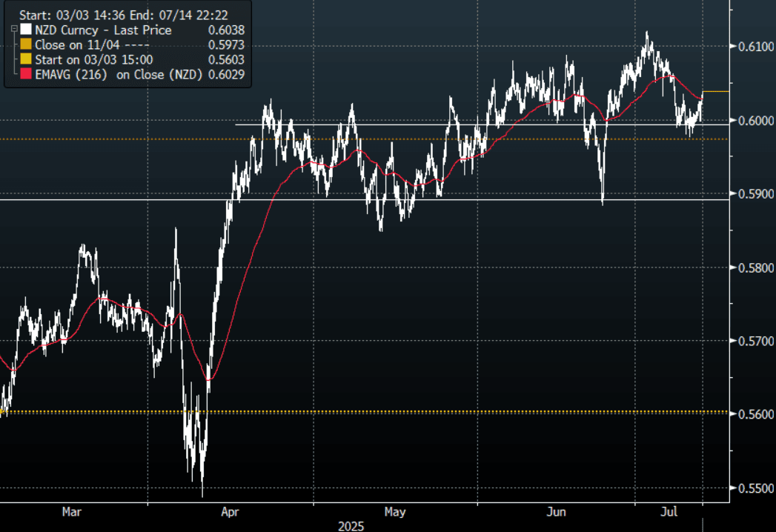Collapse the legend tree using the minus box
776x532 pixels.
tap(14, 29)
